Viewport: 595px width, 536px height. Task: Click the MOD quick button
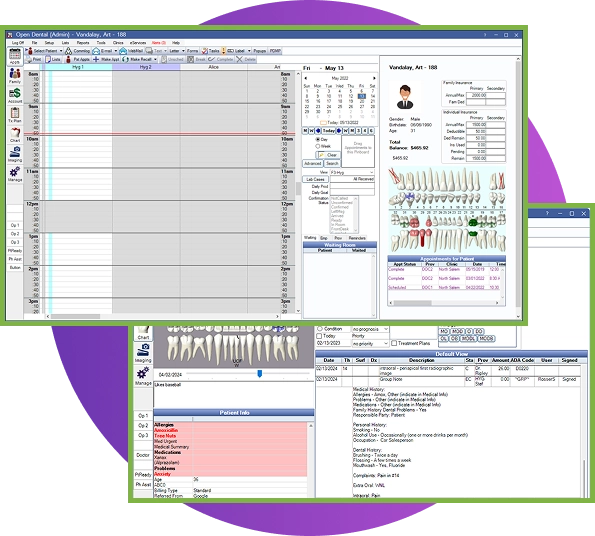(457, 331)
